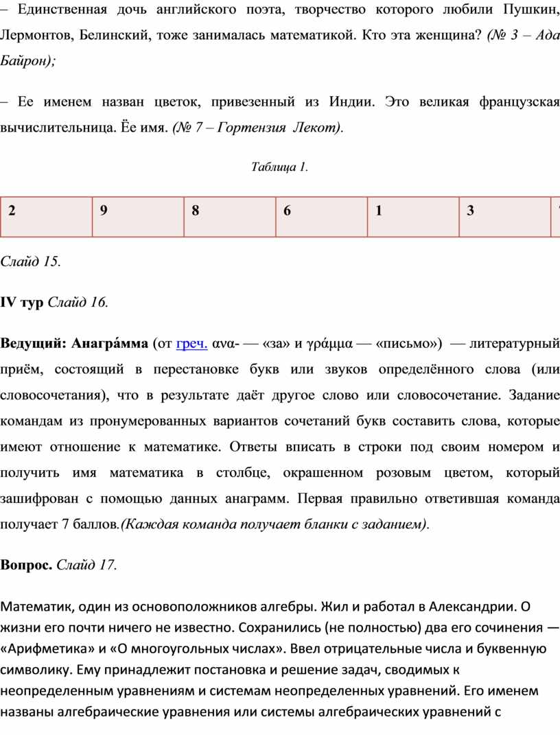Click italic text "(Каждая команда получает бланки с заданием)"

point(275,524)
